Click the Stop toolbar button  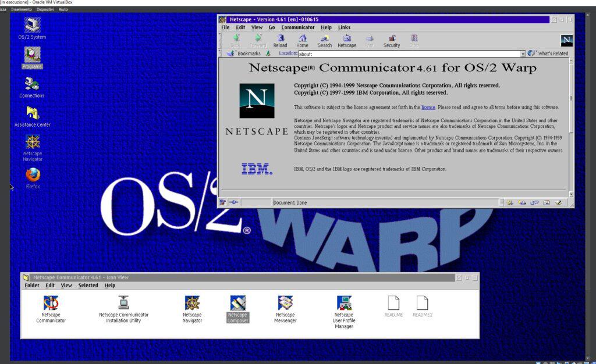pyautogui.click(x=414, y=41)
